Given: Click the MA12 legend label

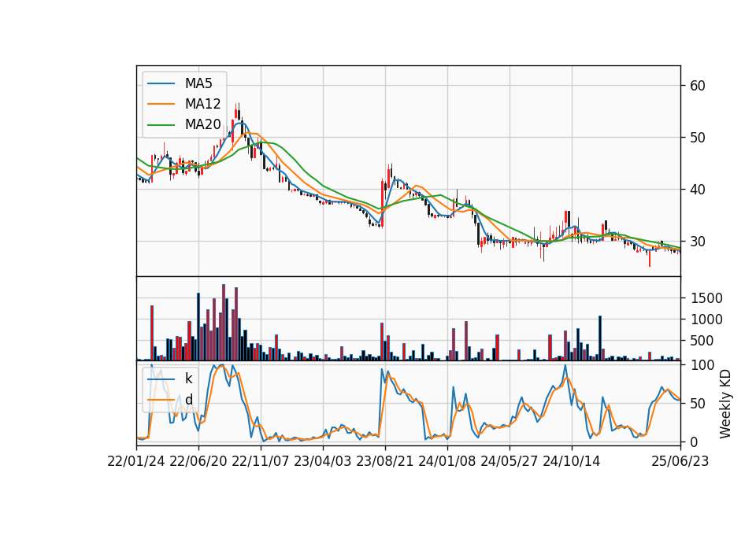Looking at the screenshot, I should click(202, 104).
